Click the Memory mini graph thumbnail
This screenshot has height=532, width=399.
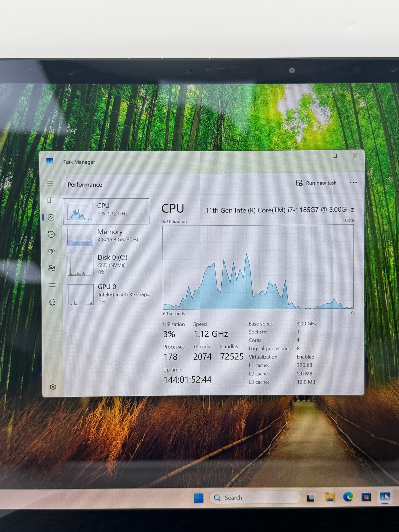click(80, 237)
